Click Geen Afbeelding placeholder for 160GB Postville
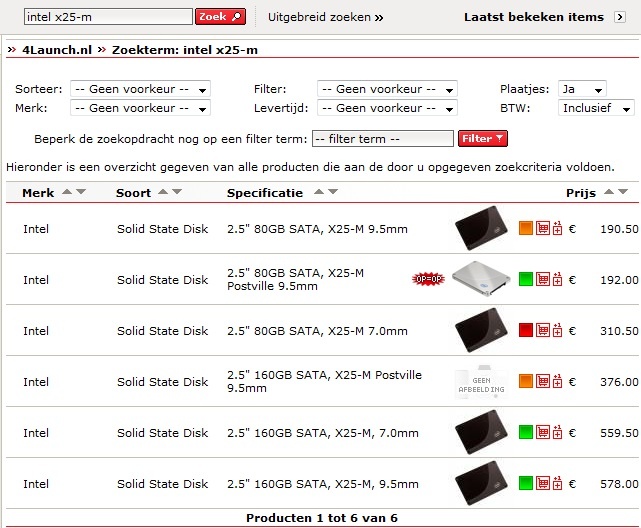 (482, 382)
